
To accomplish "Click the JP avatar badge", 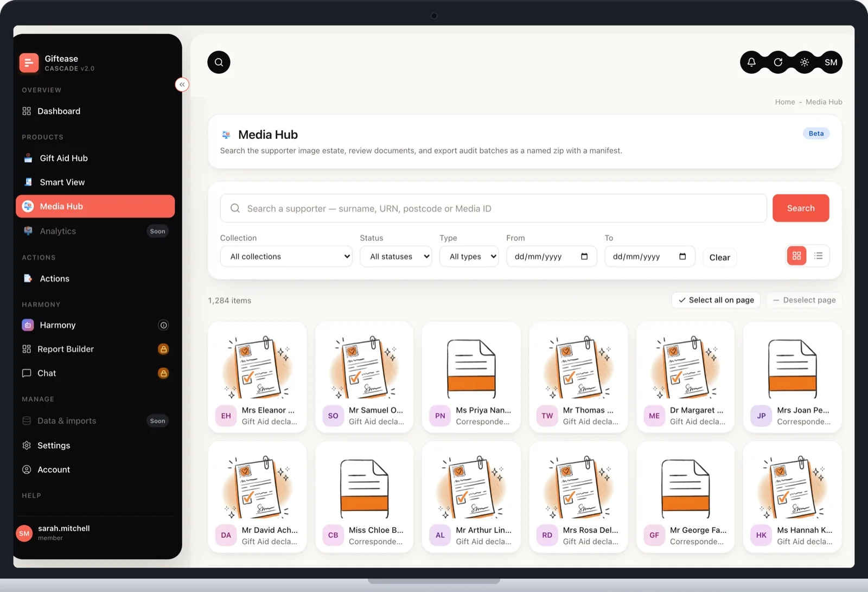I will [761, 416].
